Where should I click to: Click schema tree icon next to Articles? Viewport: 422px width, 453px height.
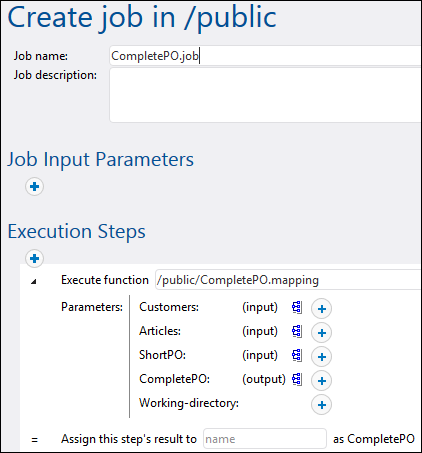(297, 331)
